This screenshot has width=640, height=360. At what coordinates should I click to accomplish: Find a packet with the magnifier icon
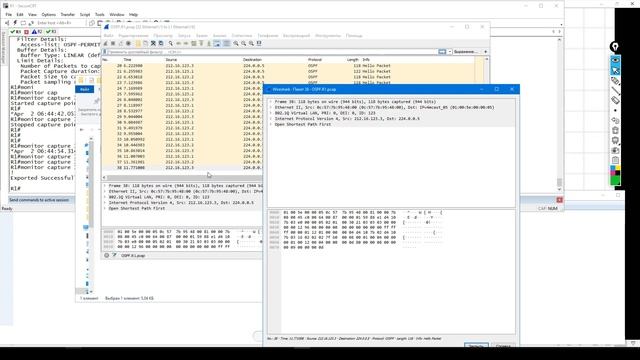click(x=171, y=43)
